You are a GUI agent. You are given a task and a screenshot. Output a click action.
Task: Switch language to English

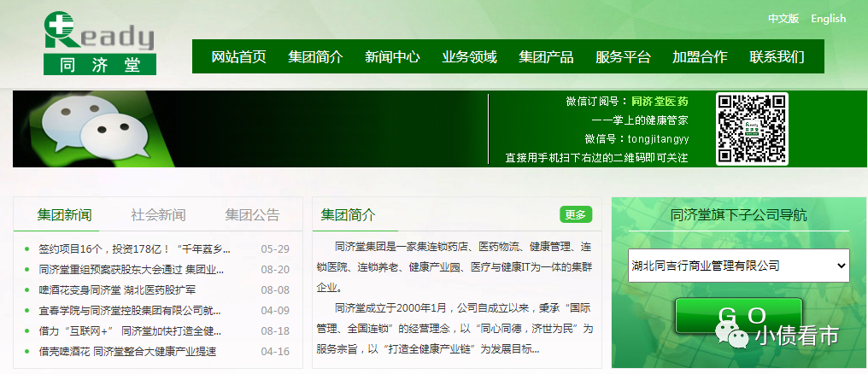coord(828,18)
